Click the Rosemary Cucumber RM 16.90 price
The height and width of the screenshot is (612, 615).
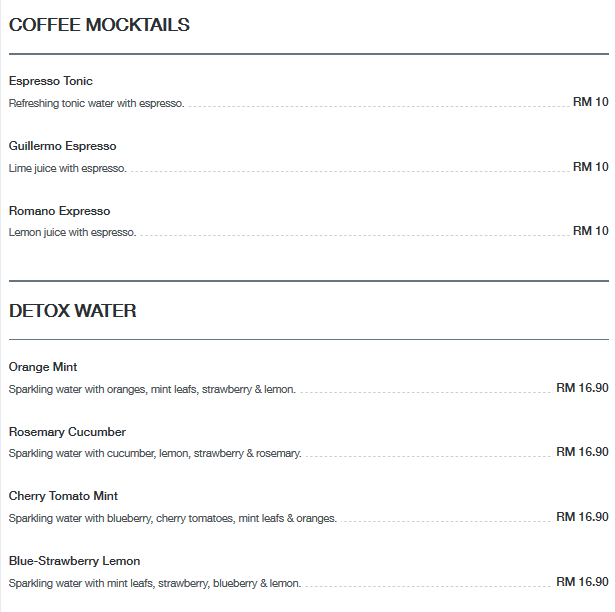(x=582, y=452)
